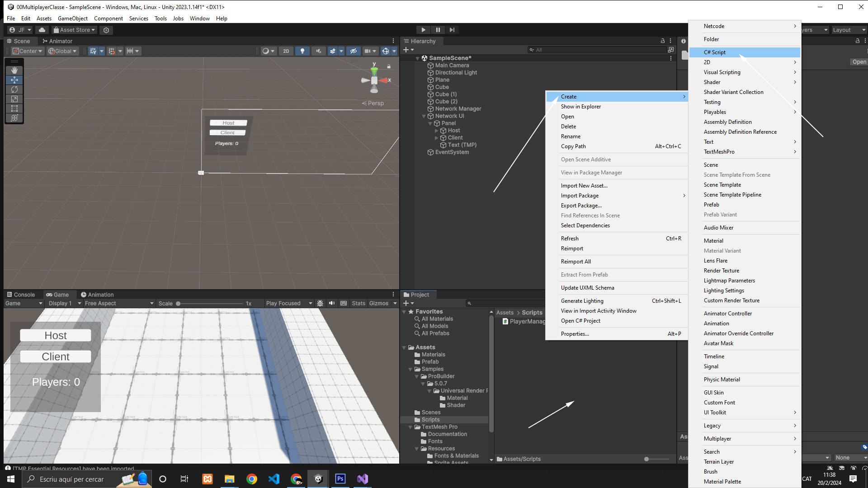Click the Play button
The image size is (868, 488).
423,30
